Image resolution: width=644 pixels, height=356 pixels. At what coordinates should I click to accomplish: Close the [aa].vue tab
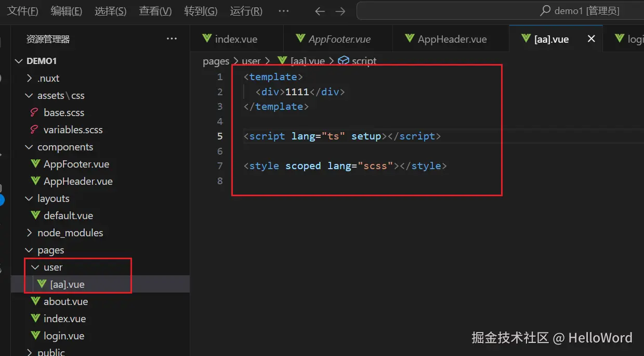tap(591, 39)
